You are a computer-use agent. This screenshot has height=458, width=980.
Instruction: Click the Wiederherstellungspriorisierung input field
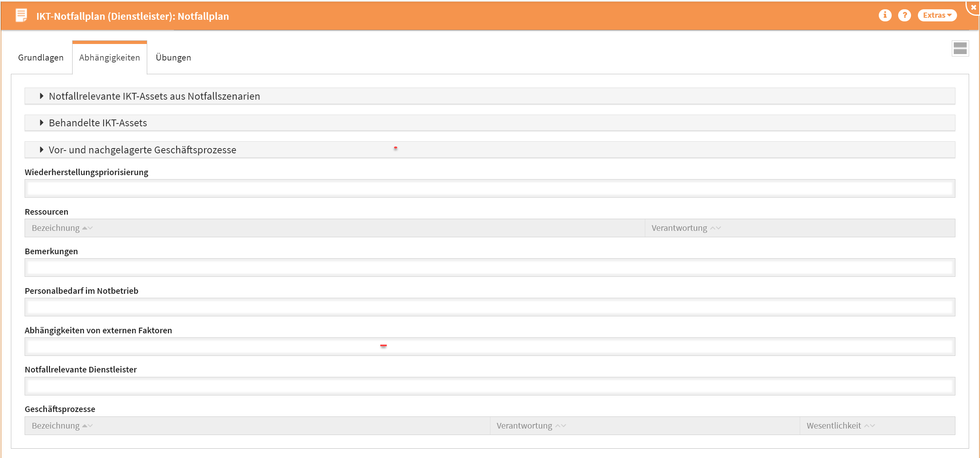490,188
